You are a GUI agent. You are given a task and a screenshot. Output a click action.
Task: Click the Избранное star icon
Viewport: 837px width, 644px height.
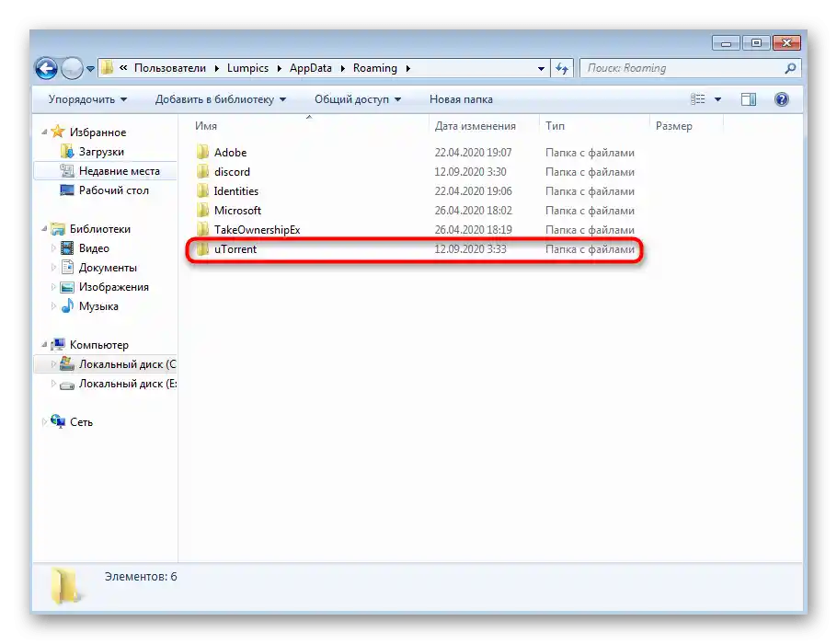pyautogui.click(x=58, y=132)
